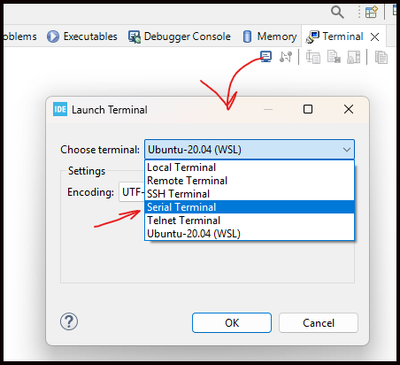Image resolution: width=400 pixels, height=365 pixels.
Task: Switch to the Executables tab
Action: 82,36
